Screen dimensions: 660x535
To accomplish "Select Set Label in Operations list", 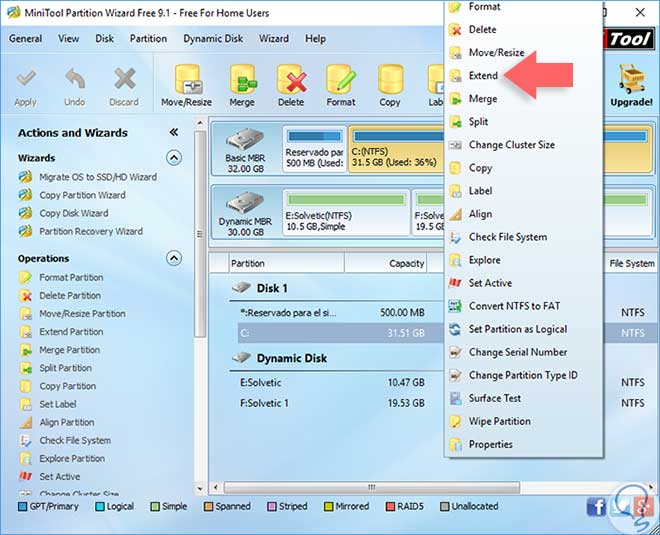I will [48, 404].
